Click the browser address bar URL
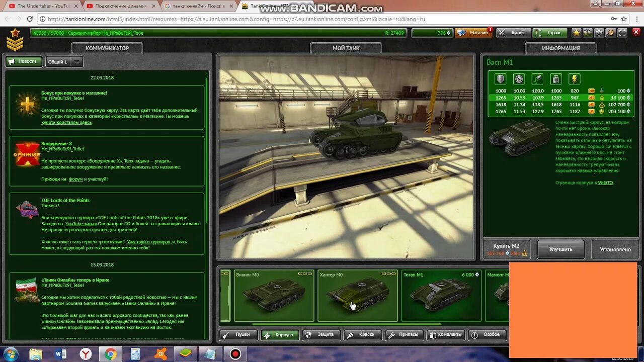Viewport: 644px width, 362px height. point(236,19)
